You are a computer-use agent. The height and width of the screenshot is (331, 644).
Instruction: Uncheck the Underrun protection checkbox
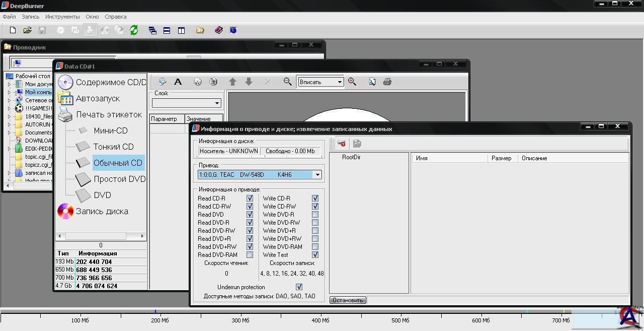tap(299, 287)
